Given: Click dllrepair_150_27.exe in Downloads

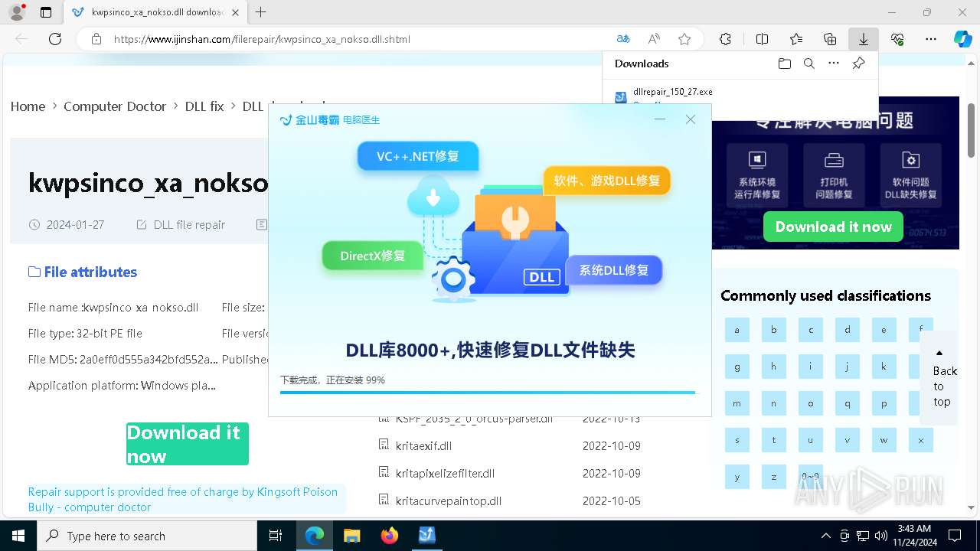Looking at the screenshot, I should tap(673, 92).
